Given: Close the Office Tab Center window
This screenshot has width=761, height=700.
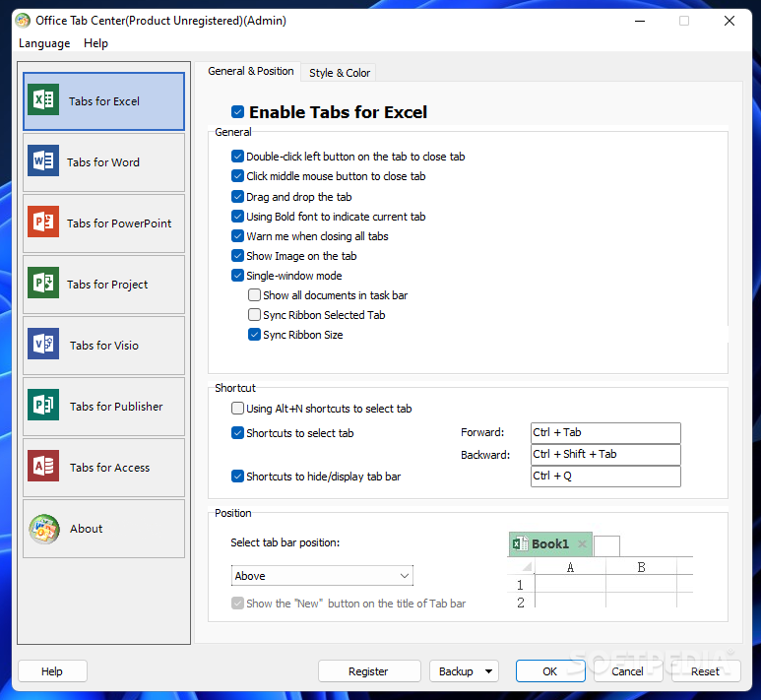Looking at the screenshot, I should pos(729,21).
